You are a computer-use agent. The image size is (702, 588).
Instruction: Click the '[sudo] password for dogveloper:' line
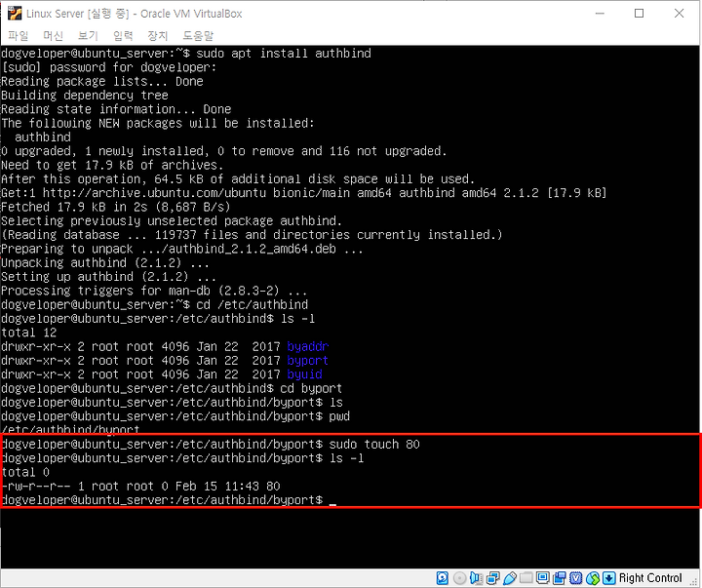109,67
